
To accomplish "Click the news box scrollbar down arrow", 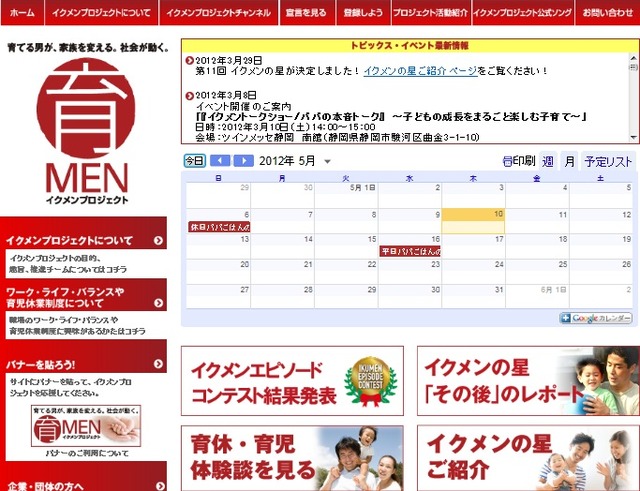I will click(633, 138).
